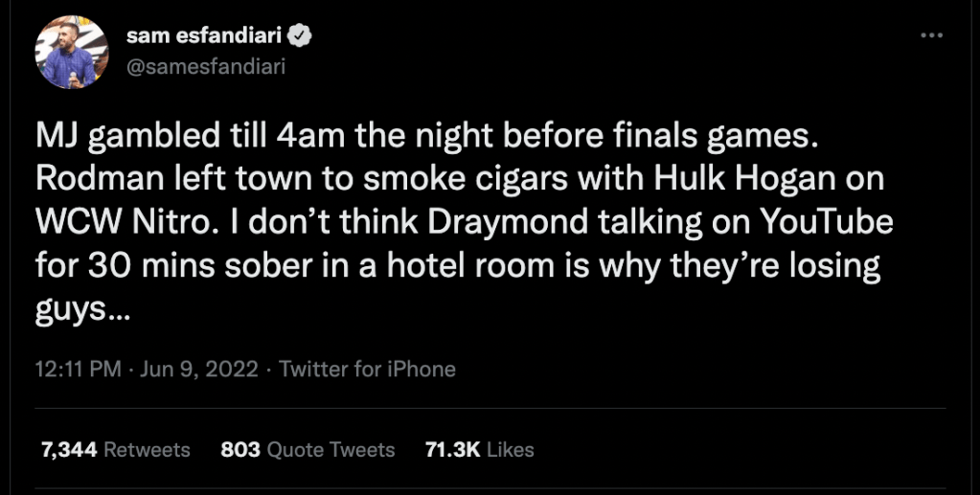Screen dimensions: 980x495
Task: Click the Jun 9, 2022 date
Action: click(x=200, y=369)
